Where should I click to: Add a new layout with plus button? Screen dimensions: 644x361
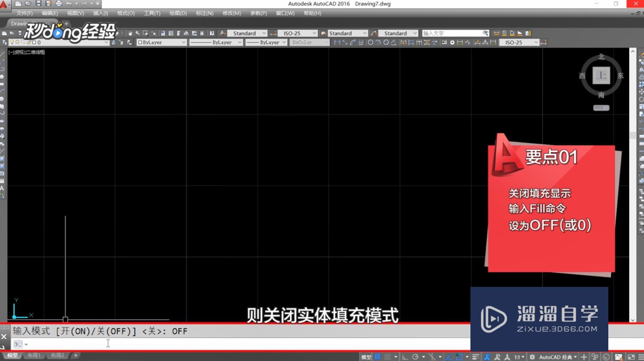(x=75, y=355)
